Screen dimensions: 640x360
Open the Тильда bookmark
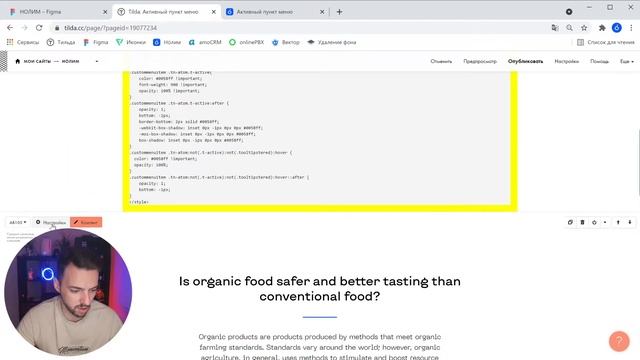tap(61, 42)
